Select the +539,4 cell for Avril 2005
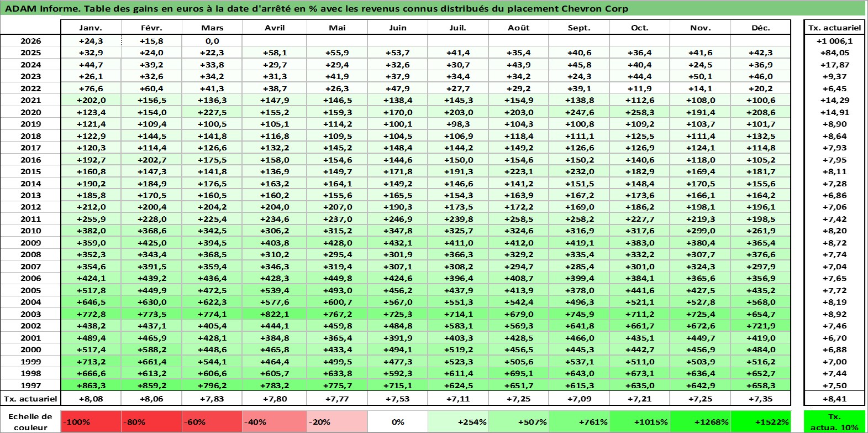This screenshot has width=868, height=433. 275,290
